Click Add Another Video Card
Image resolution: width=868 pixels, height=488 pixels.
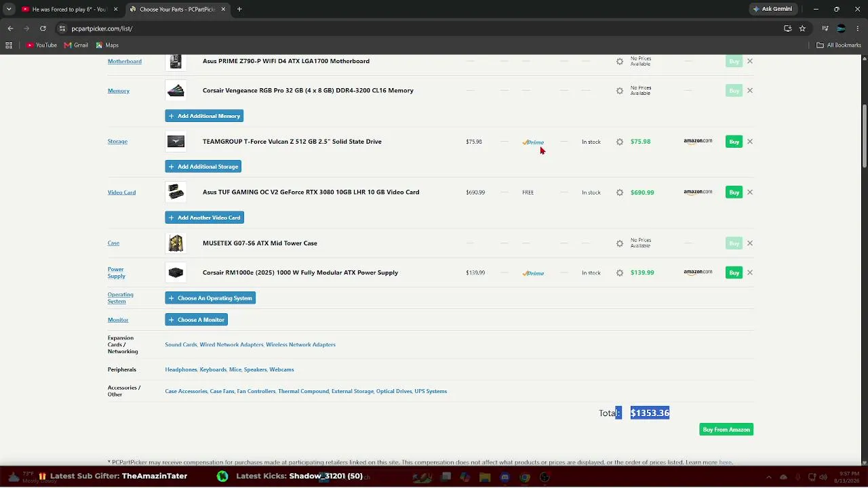coord(204,218)
